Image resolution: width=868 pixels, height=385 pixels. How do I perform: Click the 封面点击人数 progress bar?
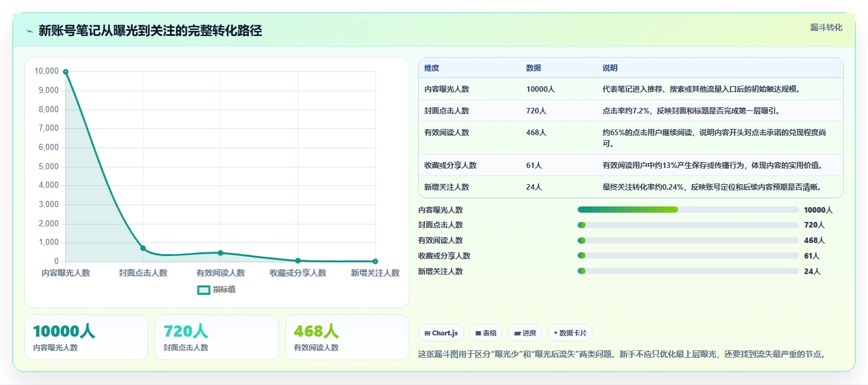[x=688, y=225]
